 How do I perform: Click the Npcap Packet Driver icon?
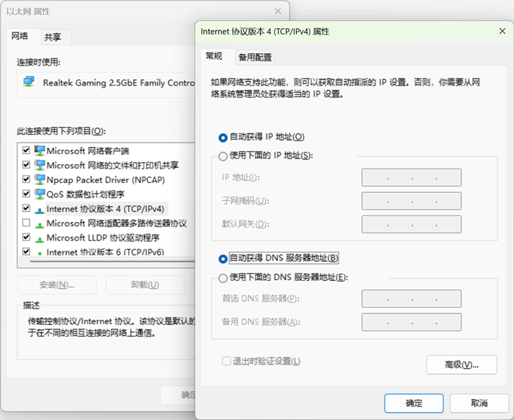pyautogui.click(x=40, y=179)
